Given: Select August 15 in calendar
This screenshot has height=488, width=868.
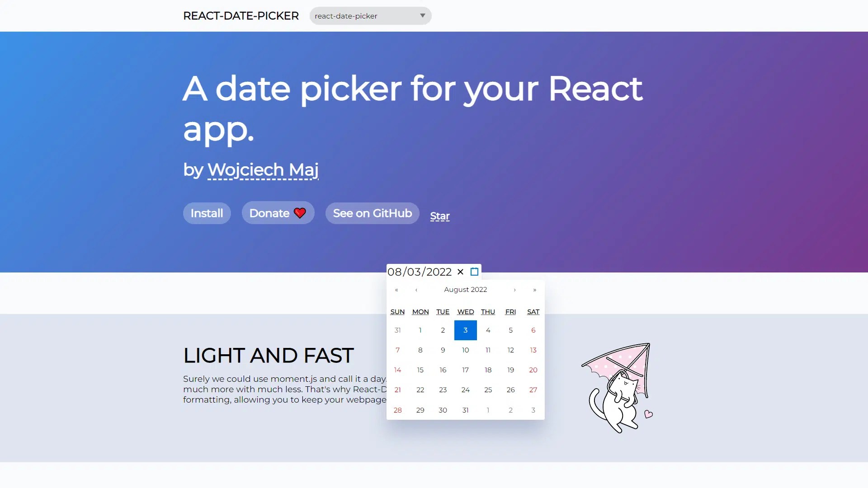Looking at the screenshot, I should click(x=420, y=370).
